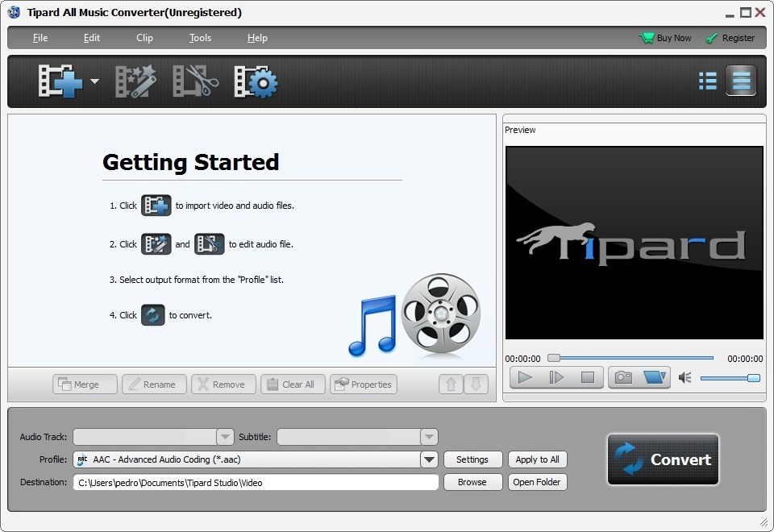Mute the preview audio with speaker icon
Image resolution: width=774 pixels, height=532 pixels.
pyautogui.click(x=685, y=376)
